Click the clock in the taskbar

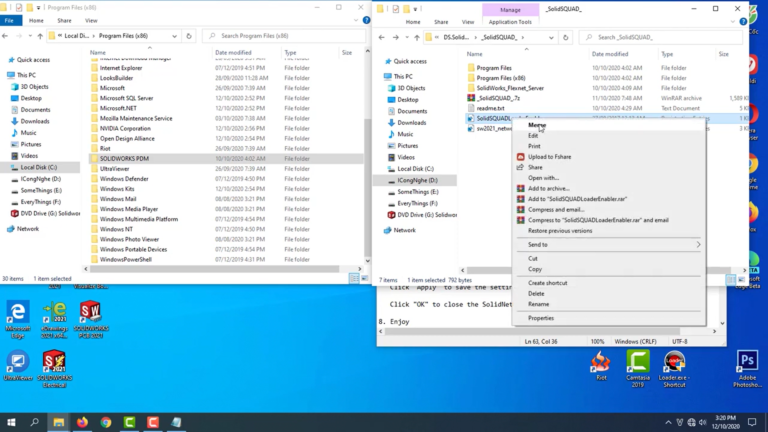pyautogui.click(x=726, y=422)
